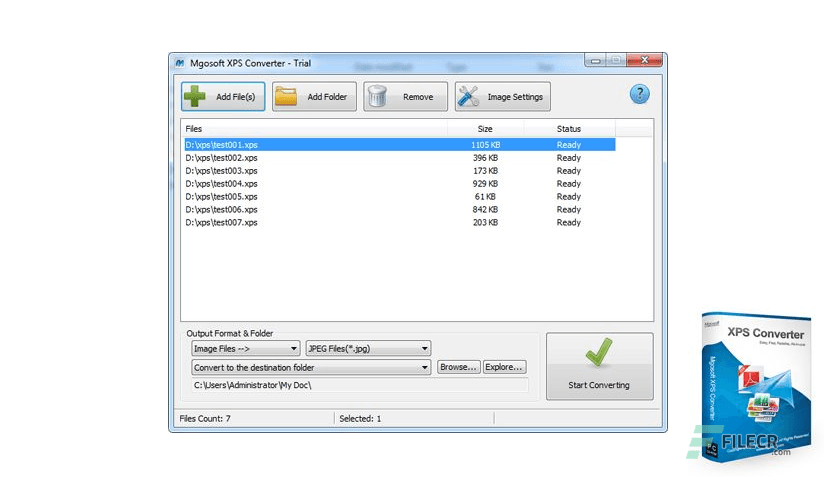Click the trash can Remove icon
The height and width of the screenshot is (484, 836).
point(377,96)
